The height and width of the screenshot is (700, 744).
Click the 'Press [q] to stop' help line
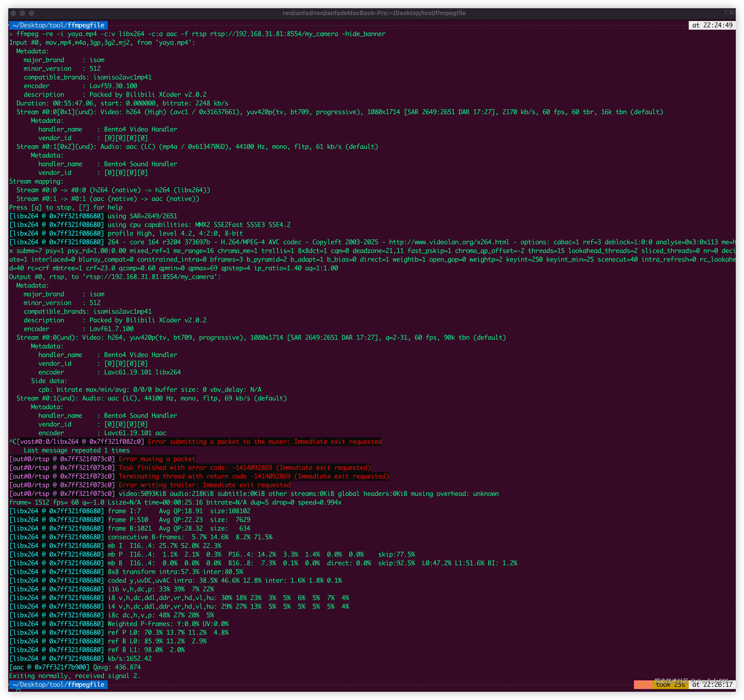click(66, 207)
